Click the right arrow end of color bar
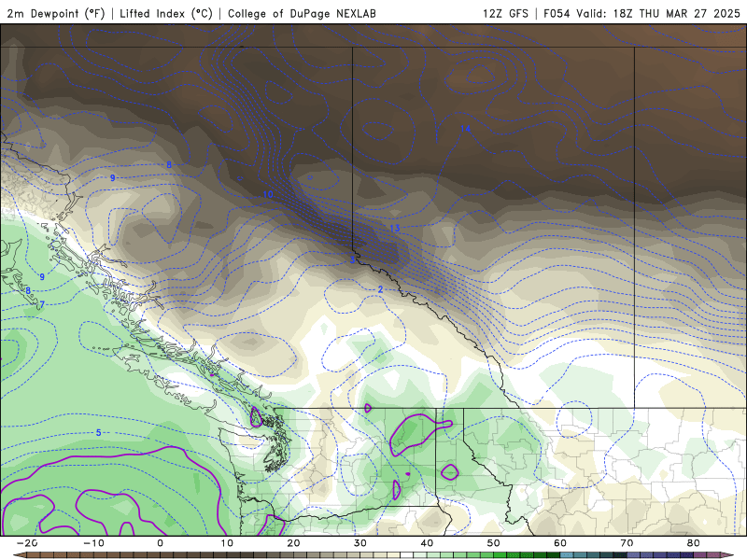The image size is (747, 560). tap(727, 555)
